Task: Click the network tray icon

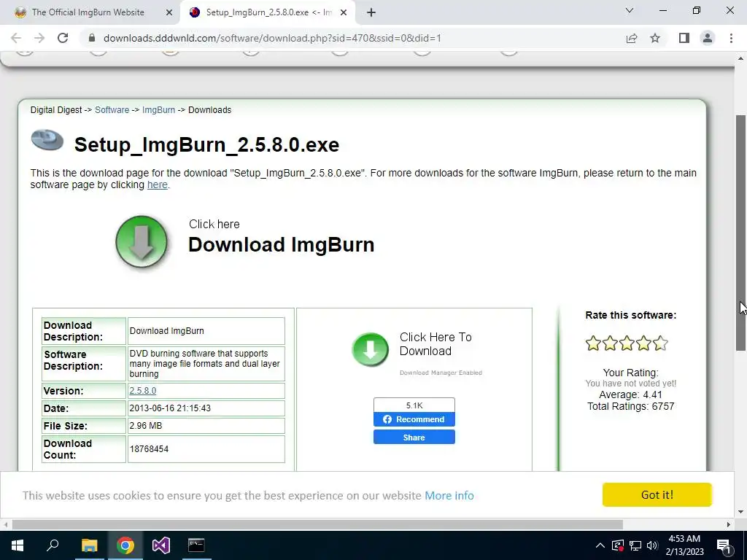Action: click(x=635, y=545)
